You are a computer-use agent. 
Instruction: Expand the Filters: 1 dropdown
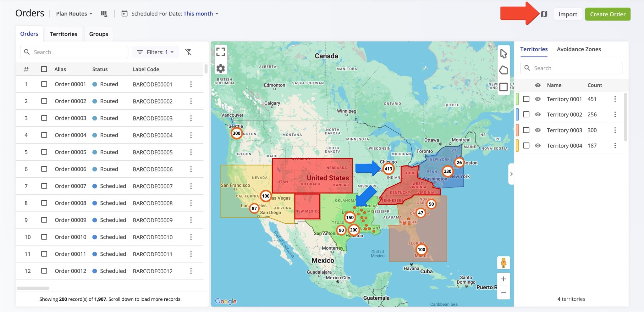pos(155,52)
